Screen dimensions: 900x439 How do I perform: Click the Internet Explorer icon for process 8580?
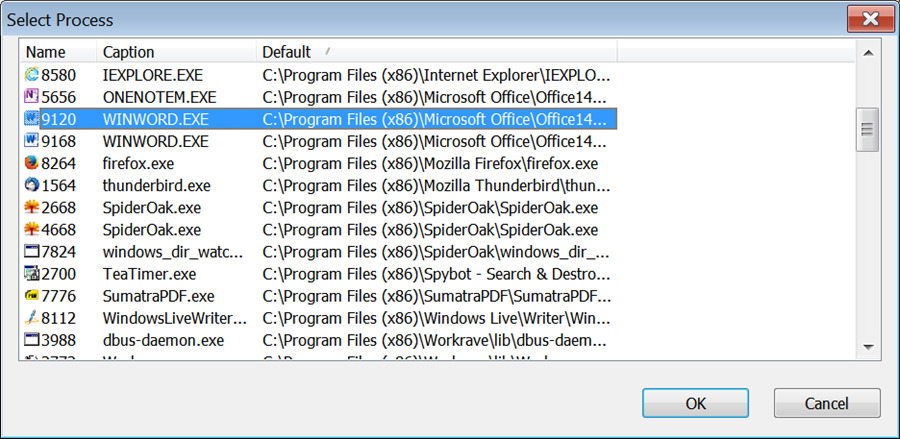[x=32, y=75]
